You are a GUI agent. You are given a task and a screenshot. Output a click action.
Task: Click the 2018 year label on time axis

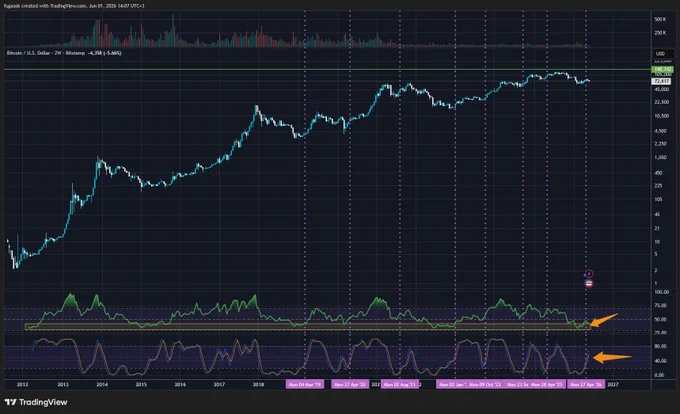258,385
